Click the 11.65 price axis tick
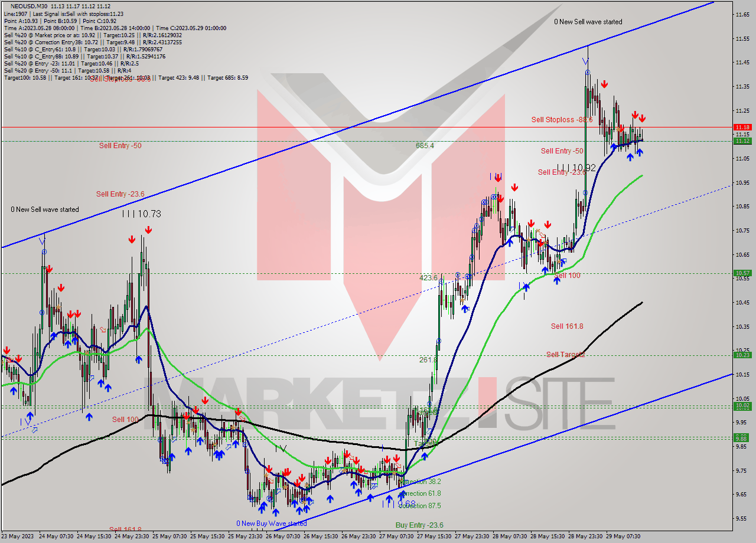 coord(743,14)
